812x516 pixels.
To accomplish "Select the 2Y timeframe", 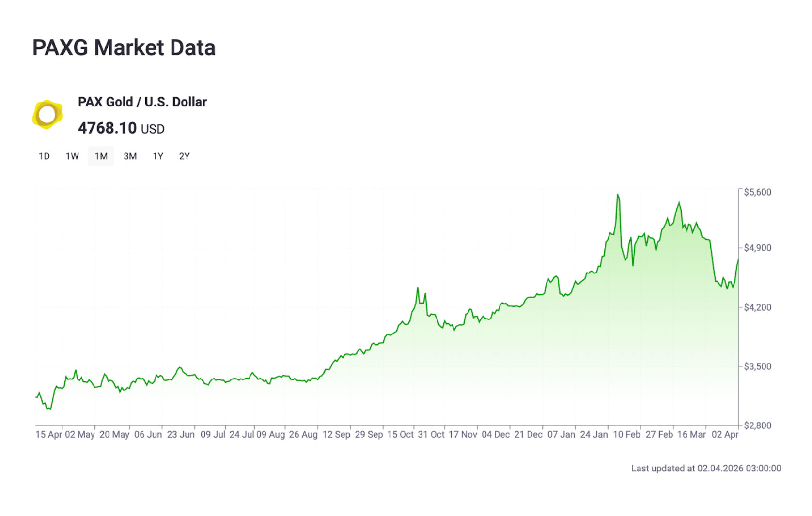I will tap(184, 156).
